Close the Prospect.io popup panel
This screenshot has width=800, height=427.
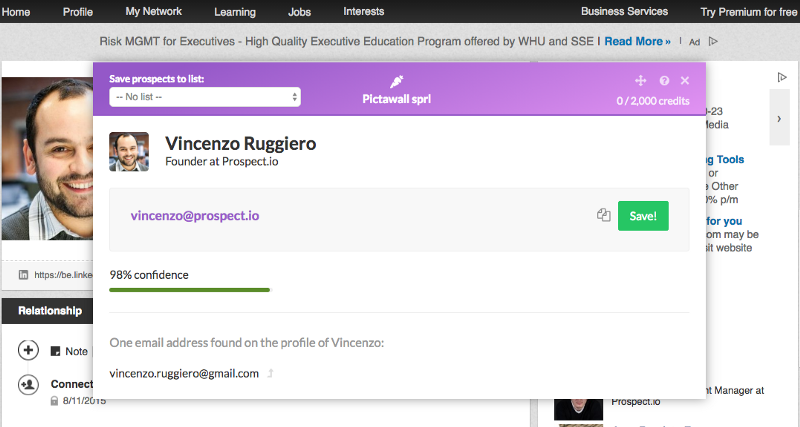click(x=685, y=81)
